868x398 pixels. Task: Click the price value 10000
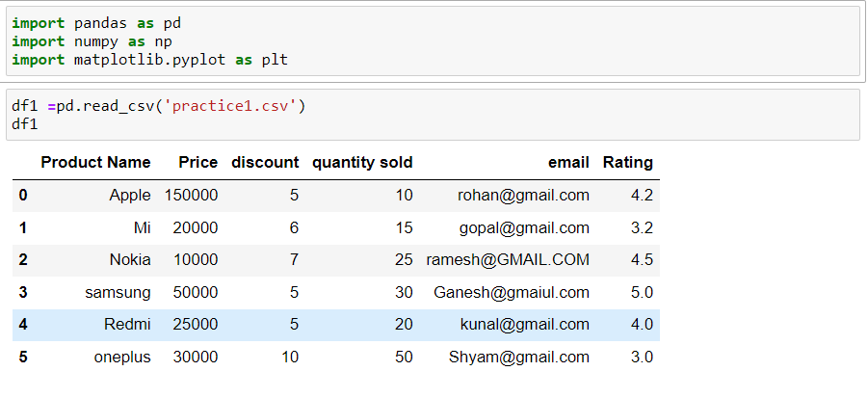tap(196, 259)
